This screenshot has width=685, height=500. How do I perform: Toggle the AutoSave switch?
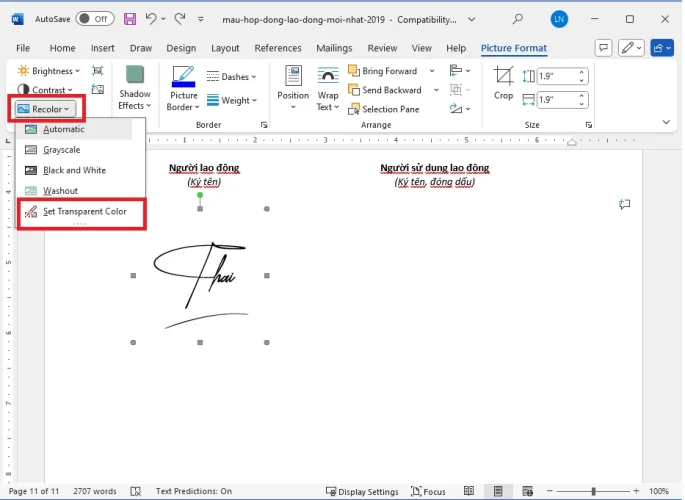[94, 19]
